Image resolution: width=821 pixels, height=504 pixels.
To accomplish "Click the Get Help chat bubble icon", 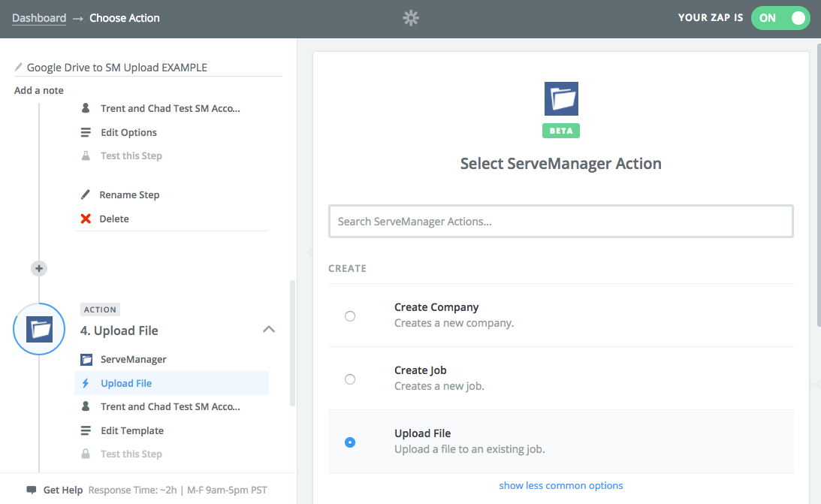I will (x=32, y=490).
